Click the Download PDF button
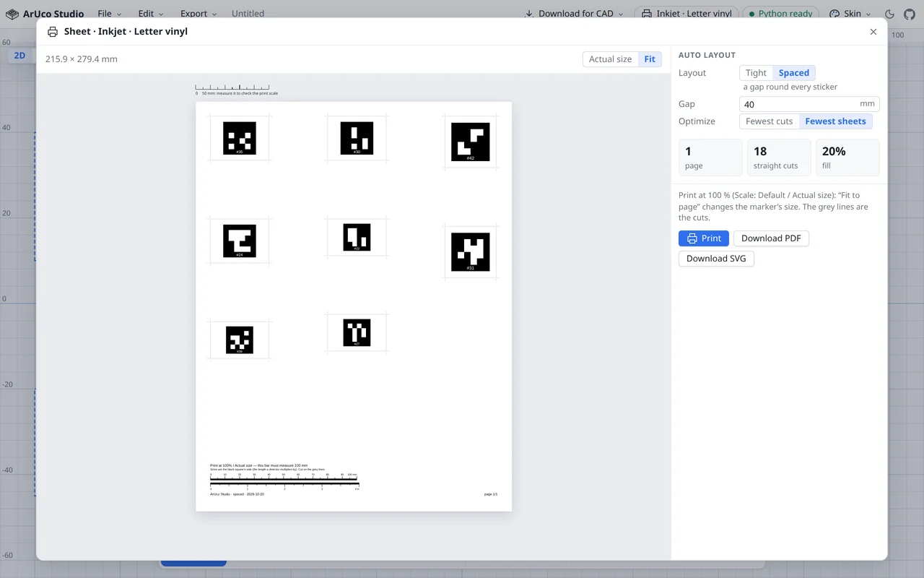This screenshot has width=924, height=578. coord(771,238)
